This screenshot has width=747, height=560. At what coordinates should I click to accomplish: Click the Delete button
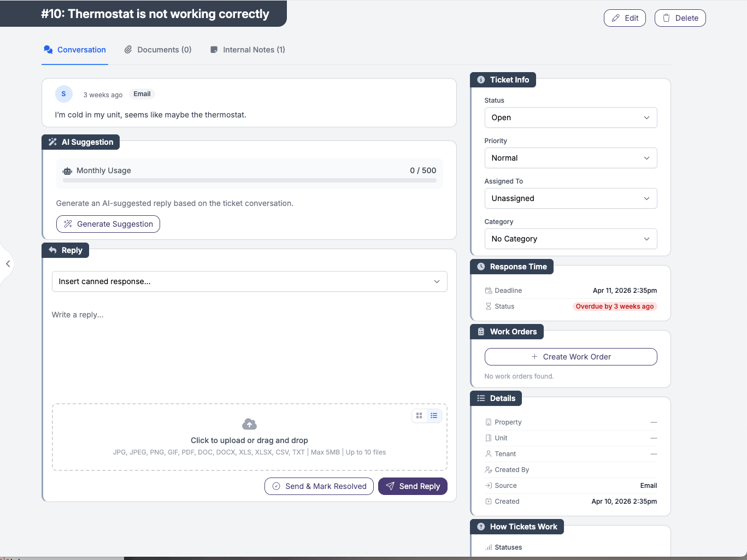pyautogui.click(x=680, y=18)
